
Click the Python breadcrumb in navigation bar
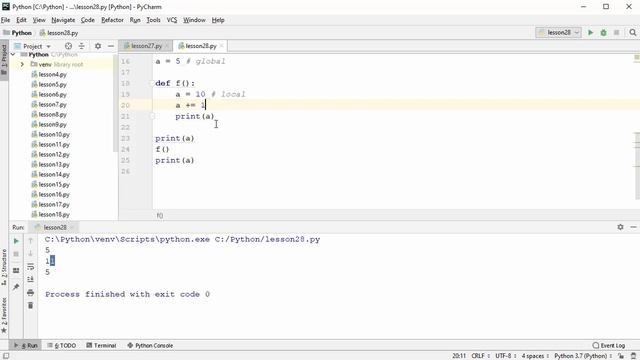click(x=18, y=33)
